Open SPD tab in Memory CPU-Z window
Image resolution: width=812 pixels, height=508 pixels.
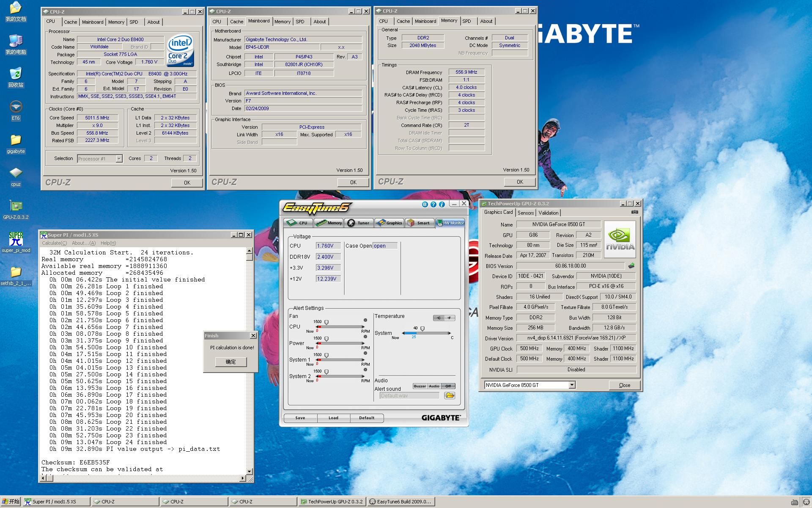coord(466,21)
